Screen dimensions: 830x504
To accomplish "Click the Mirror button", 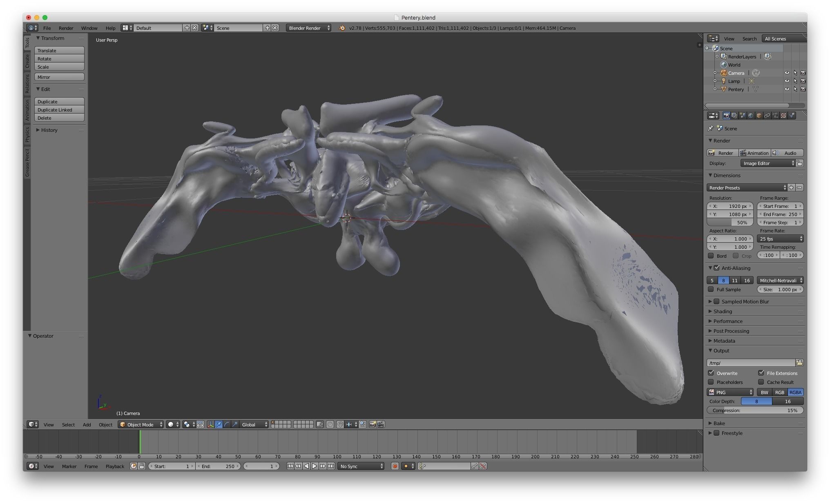I will pos(59,77).
